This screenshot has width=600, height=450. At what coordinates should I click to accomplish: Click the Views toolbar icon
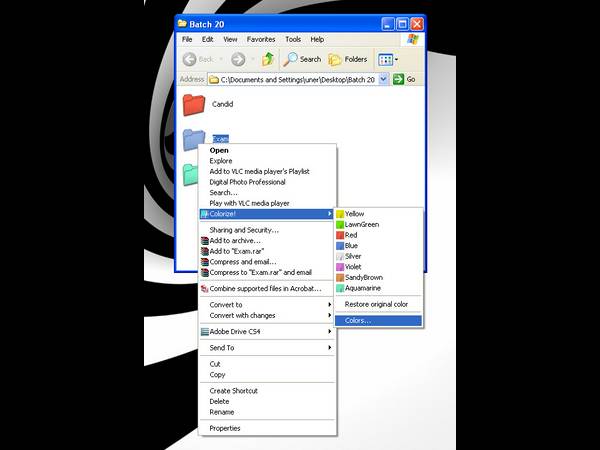(x=385, y=59)
